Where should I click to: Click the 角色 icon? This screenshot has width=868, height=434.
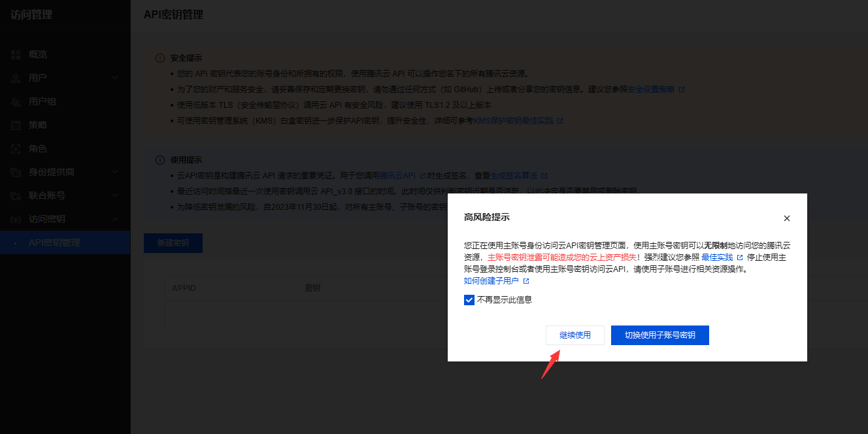[x=16, y=148]
